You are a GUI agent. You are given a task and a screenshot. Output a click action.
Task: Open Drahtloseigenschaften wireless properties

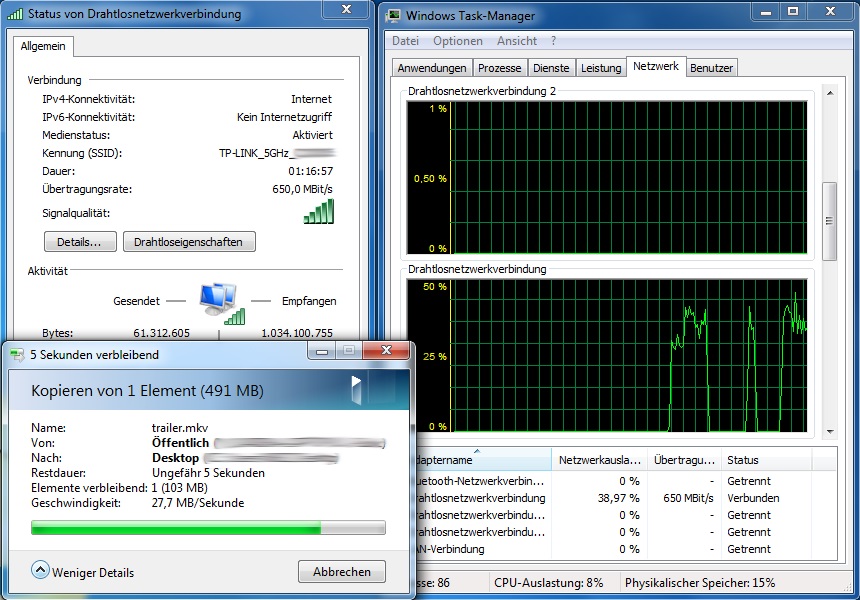click(189, 242)
